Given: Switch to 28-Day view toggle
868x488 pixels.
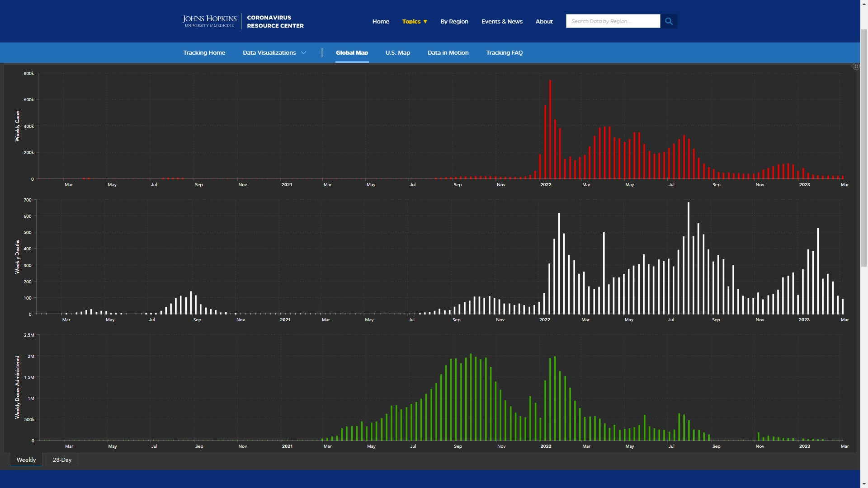Looking at the screenshot, I should point(62,460).
